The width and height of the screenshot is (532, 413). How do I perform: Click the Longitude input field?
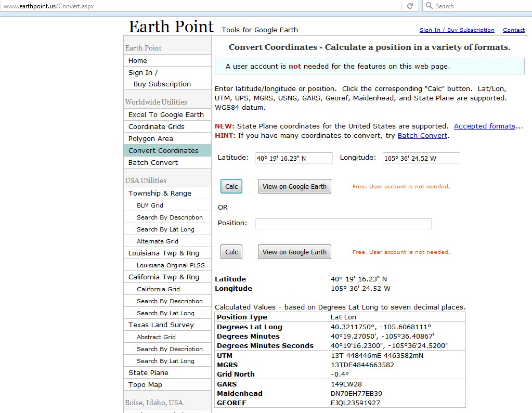click(421, 158)
